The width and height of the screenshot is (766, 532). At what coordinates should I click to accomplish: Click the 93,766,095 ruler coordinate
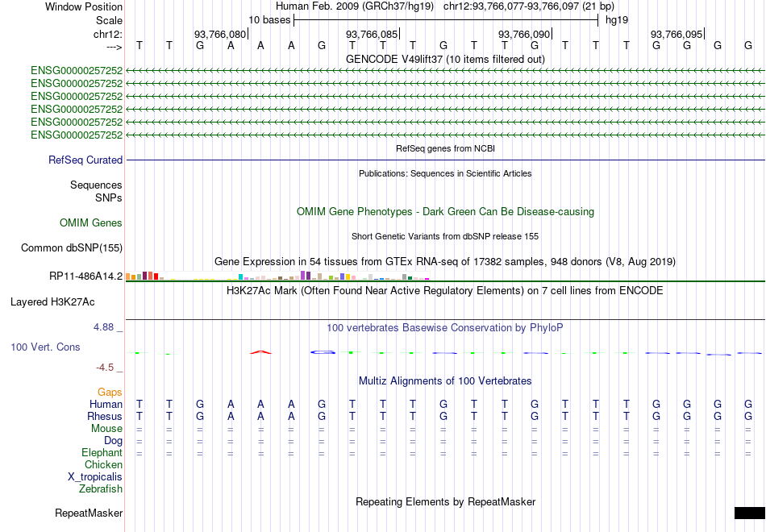coord(676,34)
